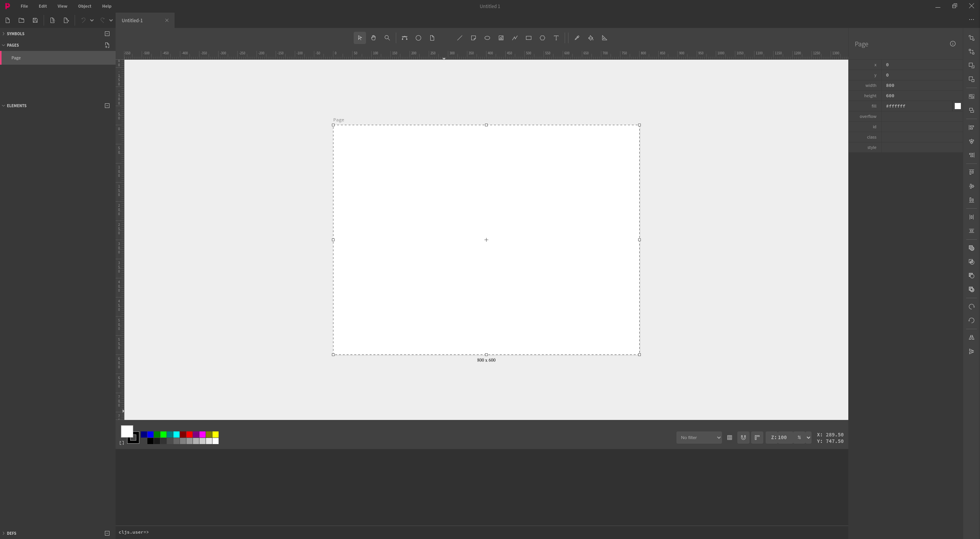Viewport: 980px width, 539px height.
Task: Click the white fill color preview swatch
Action: [127, 431]
